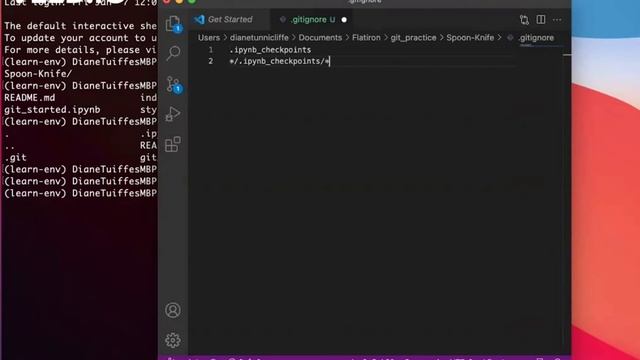640x360 pixels.
Task: Close the unsaved .gitignore tab dot
Action: pos(344,20)
